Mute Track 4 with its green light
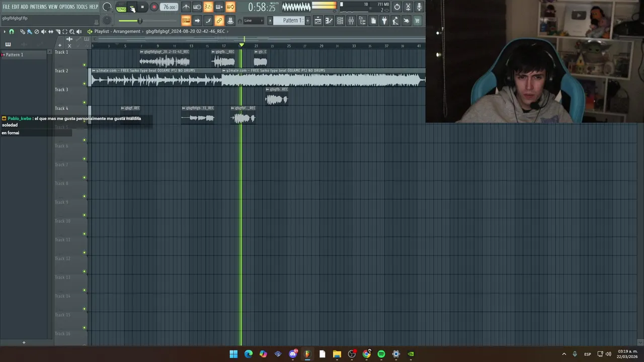The width and height of the screenshot is (644, 362). (x=85, y=121)
